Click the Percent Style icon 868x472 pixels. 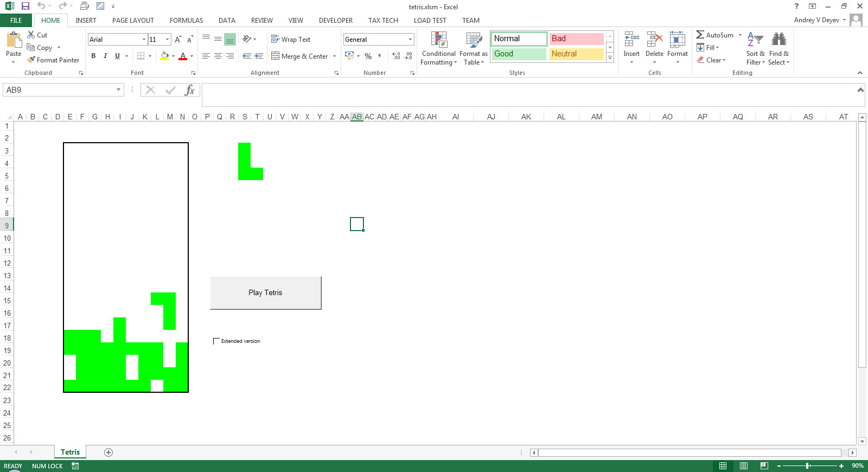368,56
